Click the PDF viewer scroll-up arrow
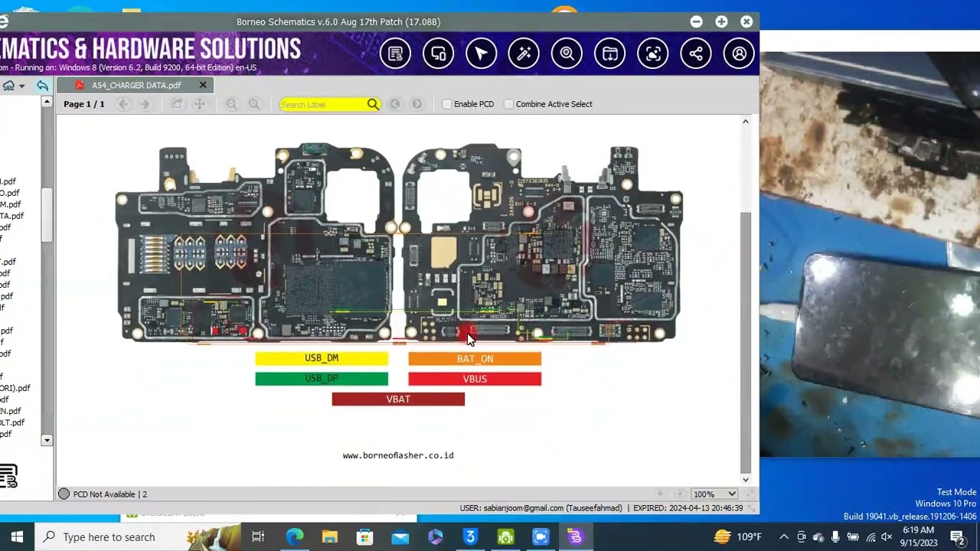The image size is (980, 551). click(746, 122)
